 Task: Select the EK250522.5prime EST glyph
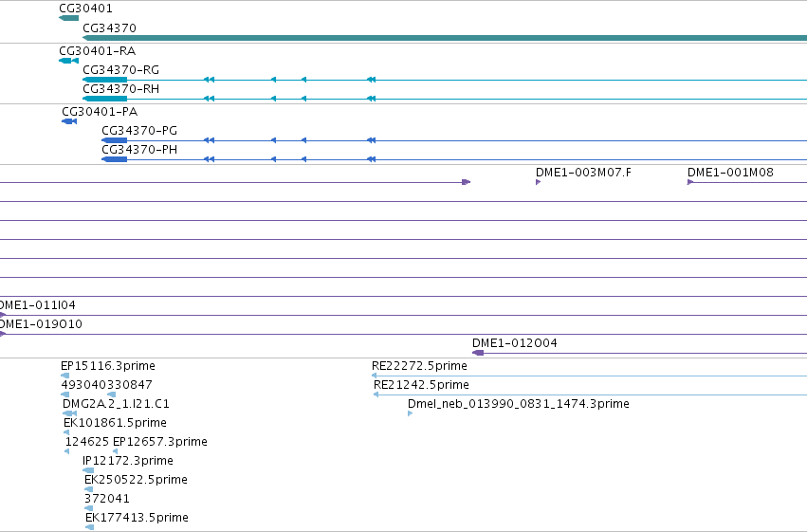pyautogui.click(x=88, y=489)
